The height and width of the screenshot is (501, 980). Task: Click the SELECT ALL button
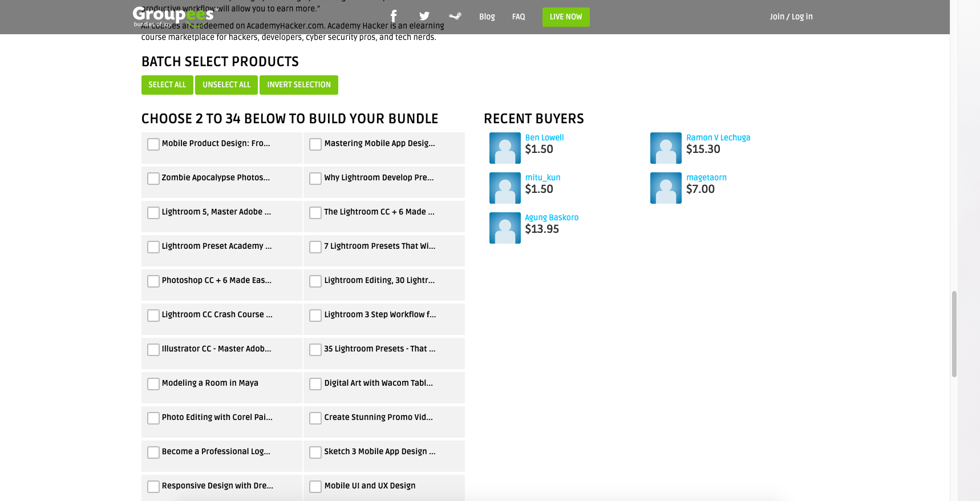click(x=167, y=85)
